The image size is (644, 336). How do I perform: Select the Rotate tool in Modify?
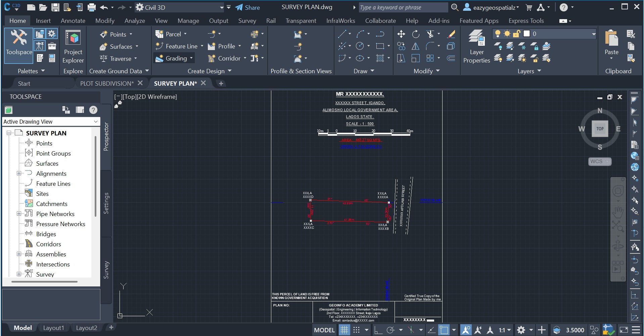pyautogui.click(x=416, y=34)
